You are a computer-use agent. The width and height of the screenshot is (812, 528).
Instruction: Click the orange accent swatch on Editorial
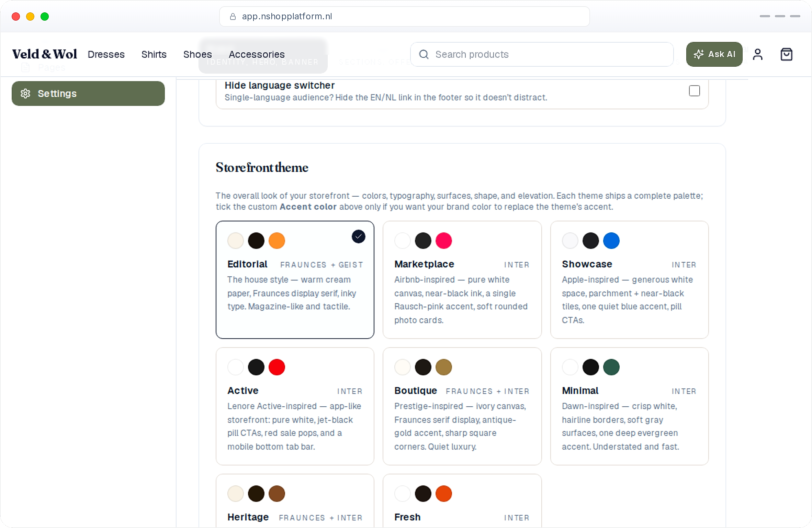(277, 241)
